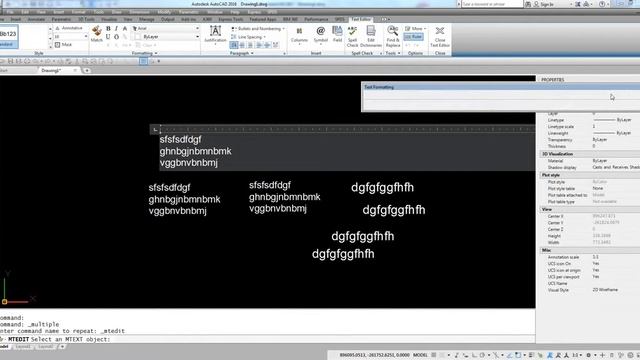
Task: Click the ByLayer color swatch
Action: pyautogui.click(x=138, y=37)
